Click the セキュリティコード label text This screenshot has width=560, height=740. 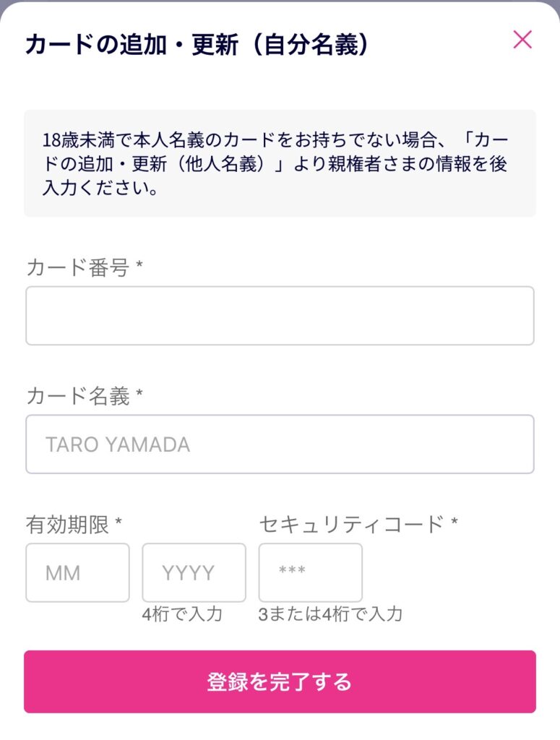tap(350, 524)
